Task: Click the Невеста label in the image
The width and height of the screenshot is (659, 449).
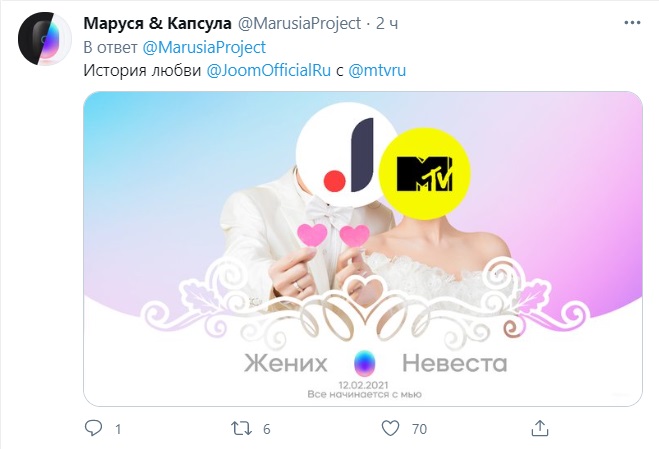Action: click(x=455, y=363)
